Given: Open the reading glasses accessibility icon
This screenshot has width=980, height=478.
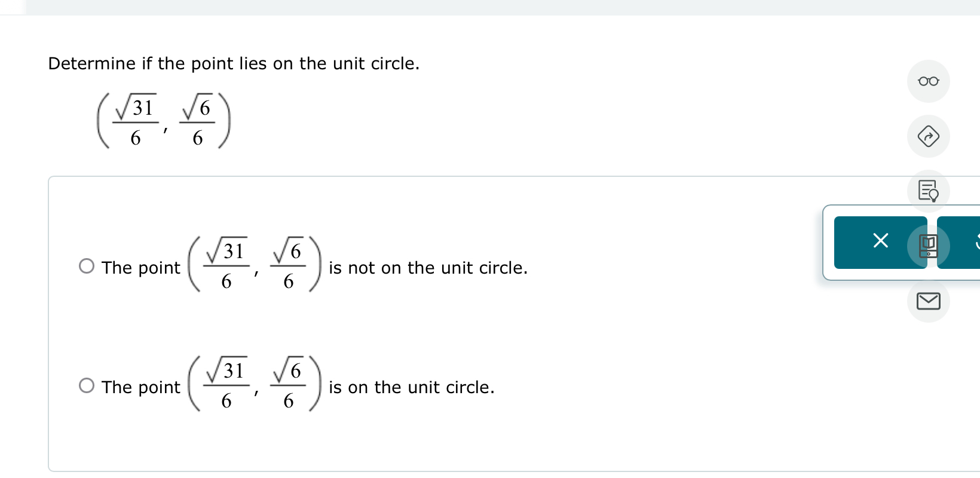Looking at the screenshot, I should pos(928,81).
